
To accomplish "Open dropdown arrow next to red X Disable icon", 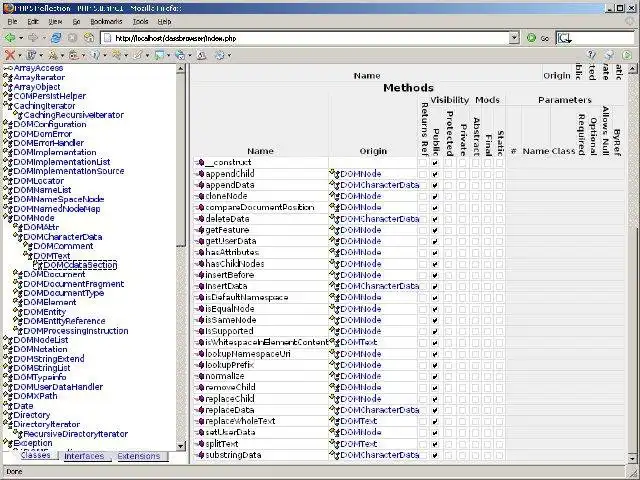I will click(x=19, y=55).
